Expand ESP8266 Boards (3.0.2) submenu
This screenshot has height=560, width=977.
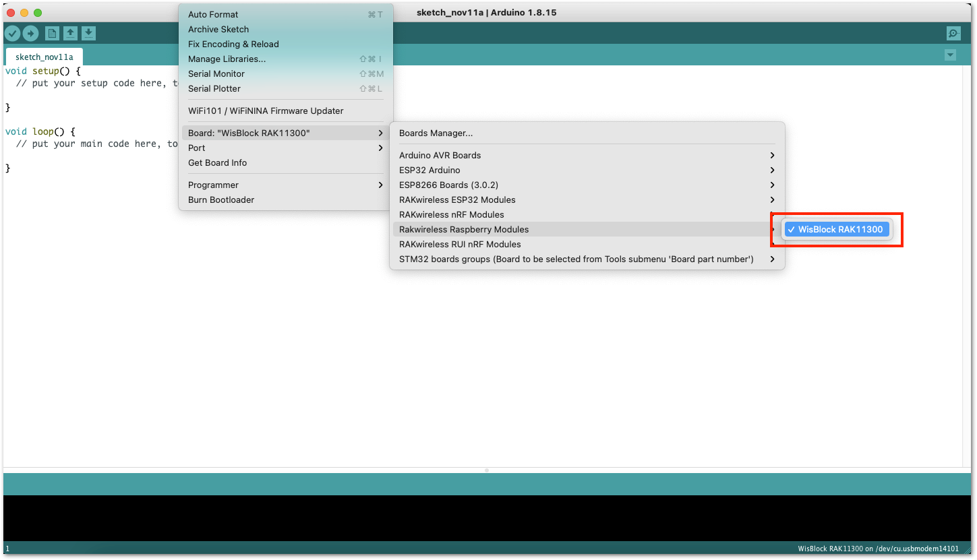(x=587, y=185)
